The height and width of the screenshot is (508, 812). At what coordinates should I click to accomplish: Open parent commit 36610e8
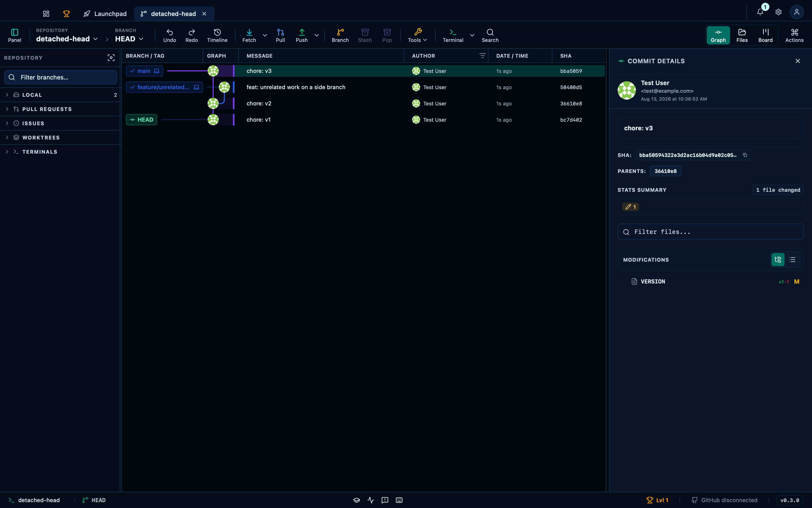[666, 171]
